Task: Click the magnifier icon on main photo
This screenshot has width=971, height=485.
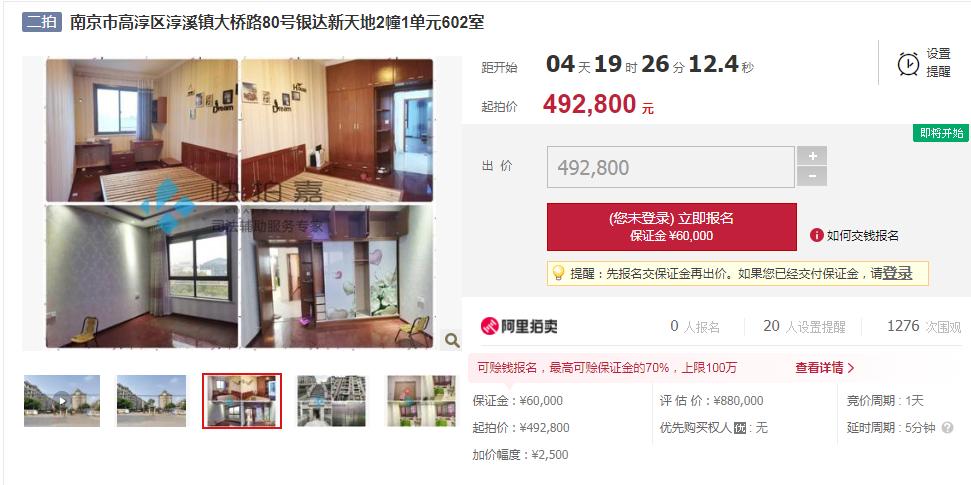Action: pyautogui.click(x=452, y=339)
